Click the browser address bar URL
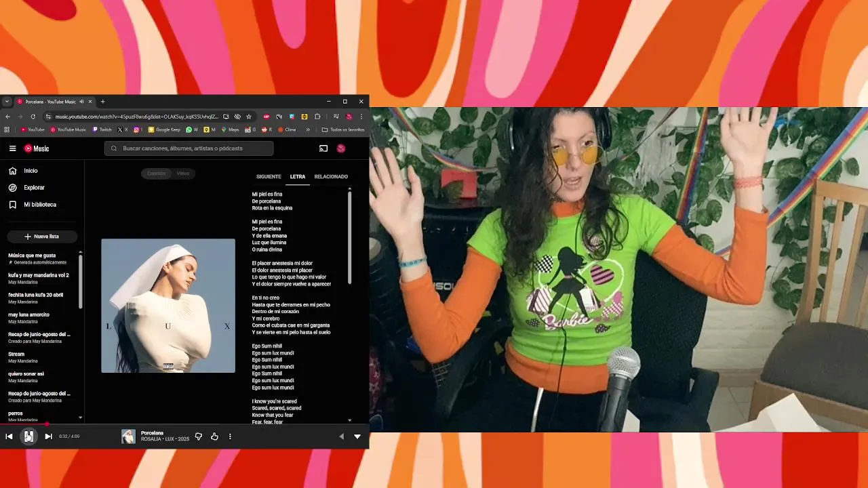This screenshot has width=868, height=488. pos(137,117)
